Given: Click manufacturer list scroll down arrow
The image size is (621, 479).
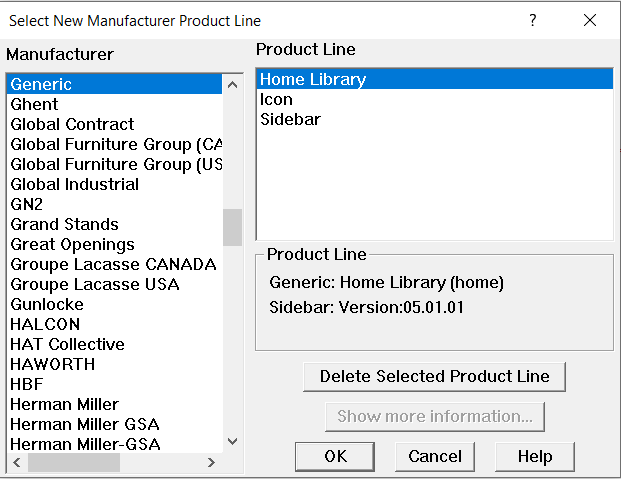Looking at the screenshot, I should 232,441.
